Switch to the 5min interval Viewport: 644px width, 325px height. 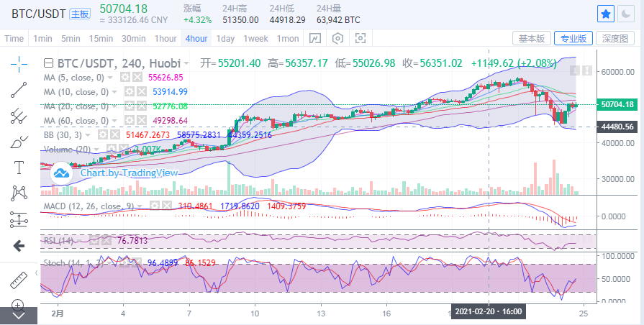[71, 39]
